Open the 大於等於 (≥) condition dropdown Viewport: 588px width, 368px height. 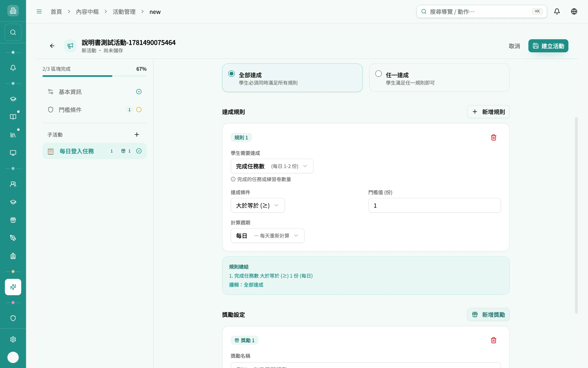(258, 205)
